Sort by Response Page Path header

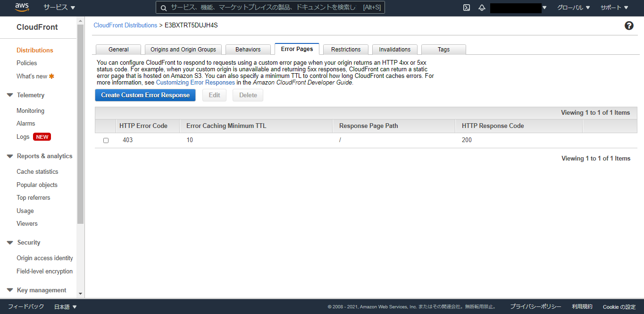pos(394,126)
